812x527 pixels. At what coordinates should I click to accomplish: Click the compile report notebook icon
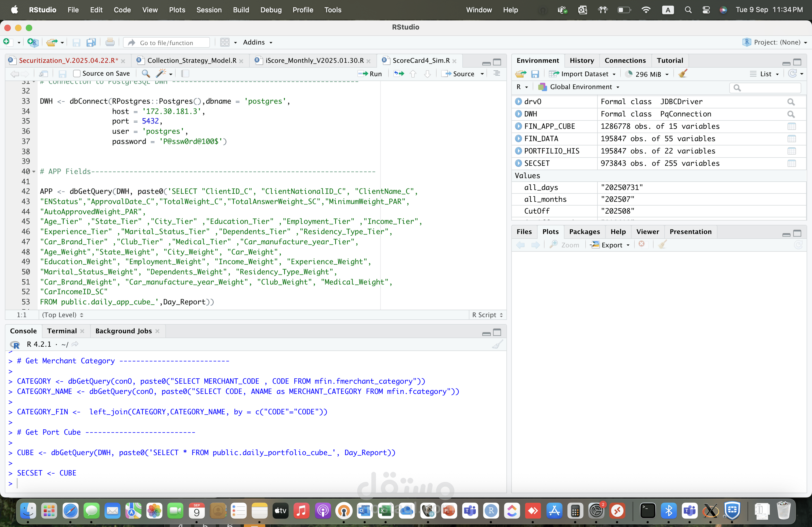coord(185,73)
